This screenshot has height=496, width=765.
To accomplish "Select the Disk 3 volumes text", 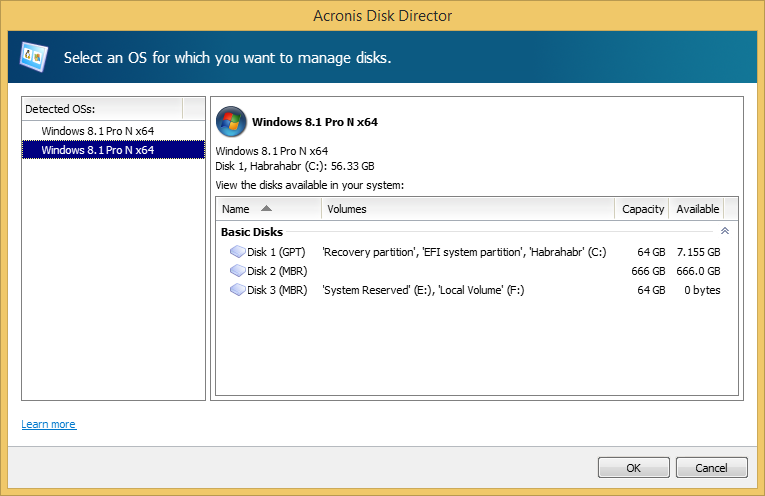I will [423, 290].
